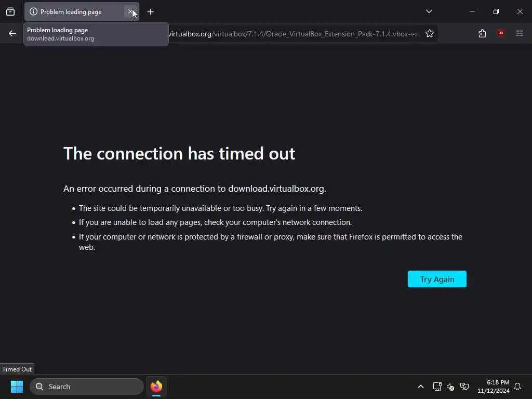532x399 pixels.
Task: Click 'download.virtualbox.org' in the error message
Action: point(276,189)
